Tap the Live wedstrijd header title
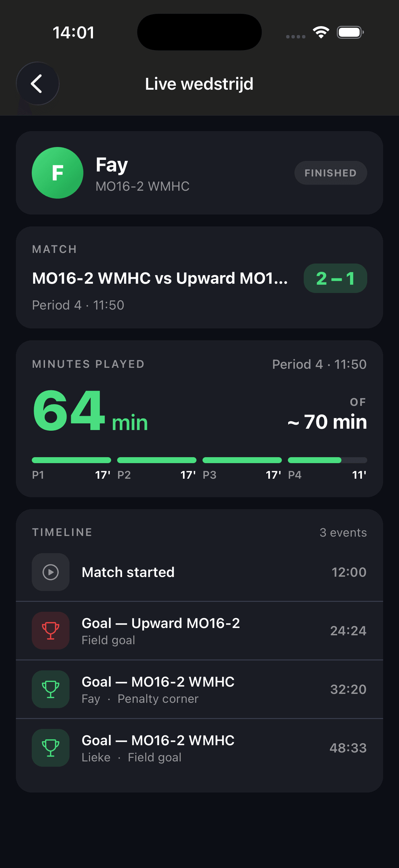This screenshot has width=399, height=868. pyautogui.click(x=199, y=83)
